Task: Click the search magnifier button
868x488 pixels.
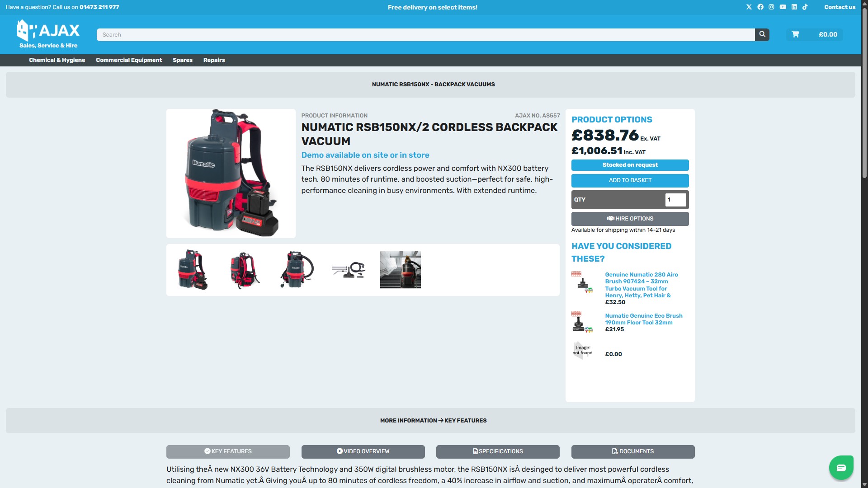Action: pos(762,35)
